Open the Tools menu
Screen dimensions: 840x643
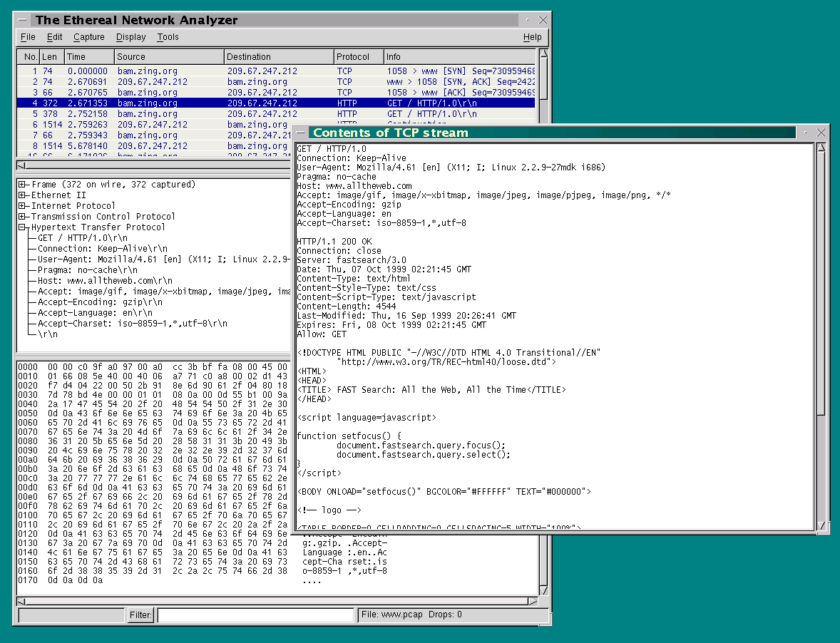[168, 37]
